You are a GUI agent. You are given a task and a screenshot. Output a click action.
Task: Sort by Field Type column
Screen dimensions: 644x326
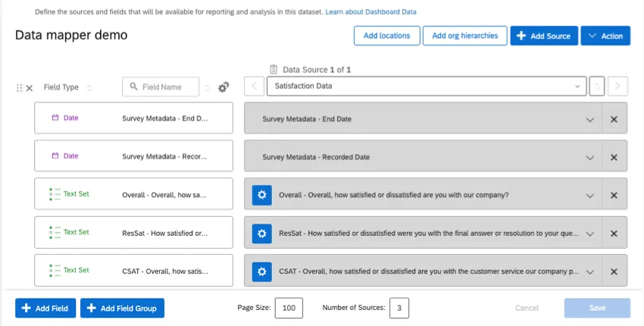tap(89, 87)
